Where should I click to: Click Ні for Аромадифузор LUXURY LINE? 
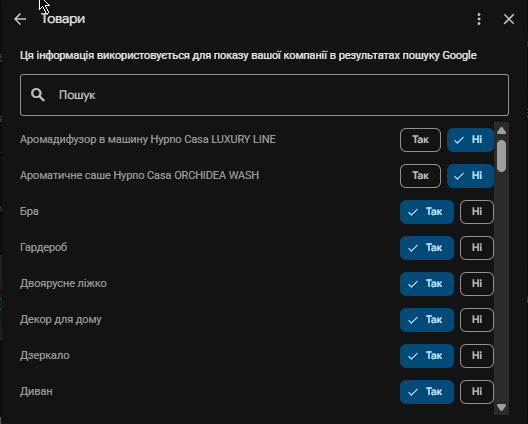[470, 140]
